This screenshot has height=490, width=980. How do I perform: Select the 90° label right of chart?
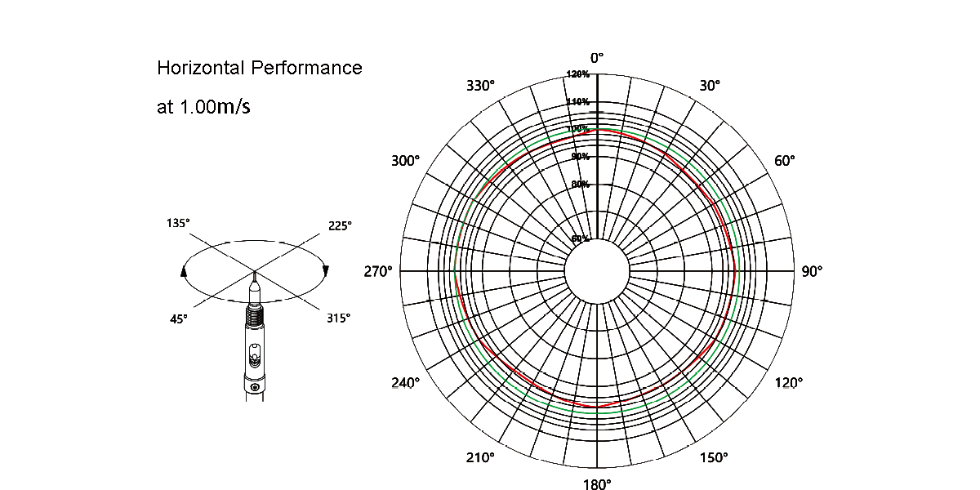[x=812, y=272]
